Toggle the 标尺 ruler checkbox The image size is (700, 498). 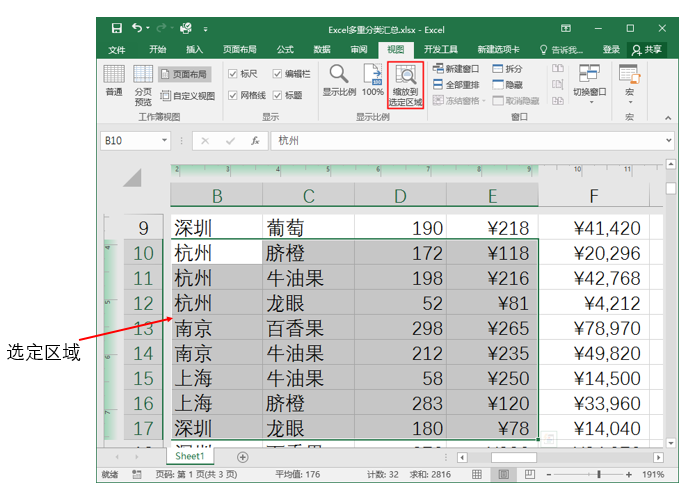[x=233, y=74]
